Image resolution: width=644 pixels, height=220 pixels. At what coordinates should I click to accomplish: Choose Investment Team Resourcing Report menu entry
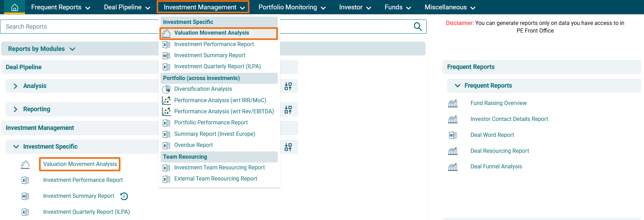coord(219,168)
